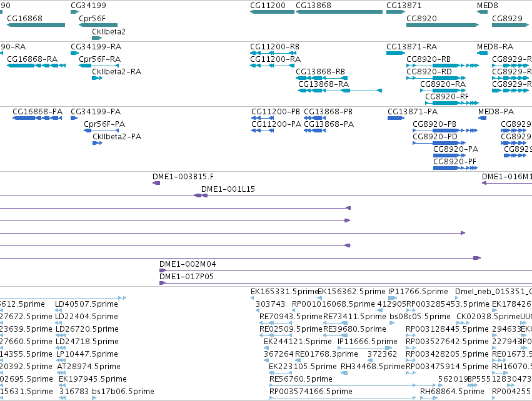
Task: Select the DME1-001L15 clone label
Action: tap(228, 189)
